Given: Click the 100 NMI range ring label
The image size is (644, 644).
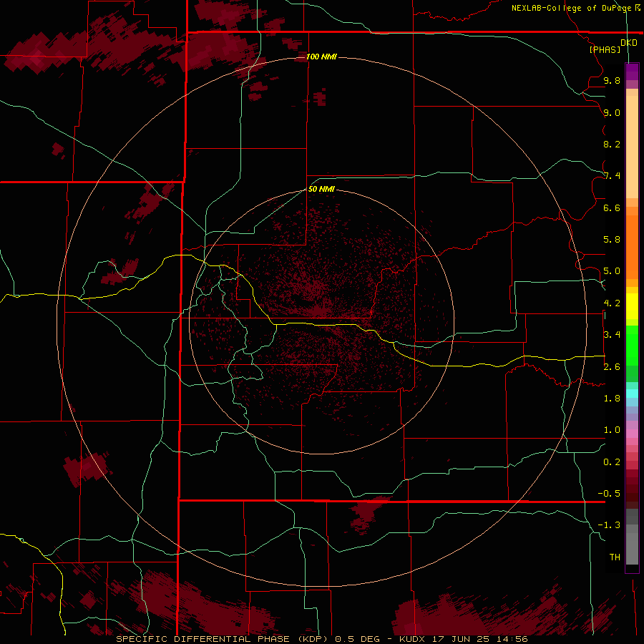Looking at the screenshot, I should 321,57.
